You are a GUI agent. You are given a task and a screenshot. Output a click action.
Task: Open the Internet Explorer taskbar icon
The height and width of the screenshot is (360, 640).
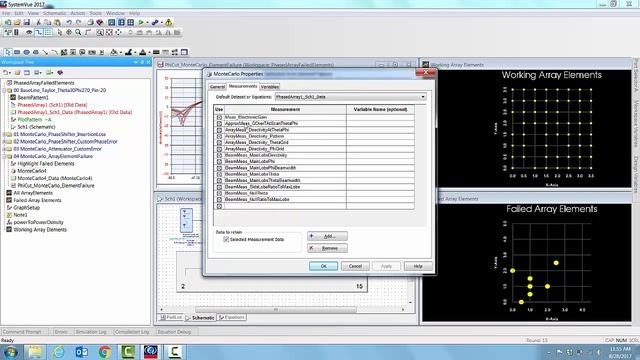coord(58,351)
